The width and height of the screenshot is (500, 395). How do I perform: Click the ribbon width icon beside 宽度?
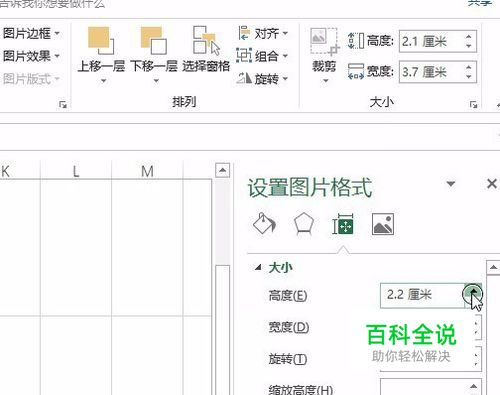click(x=356, y=71)
